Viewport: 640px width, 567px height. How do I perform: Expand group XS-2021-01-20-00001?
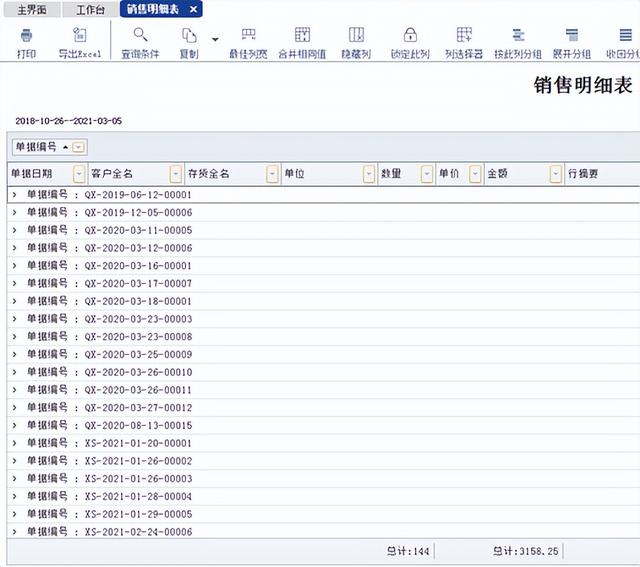pos(14,443)
